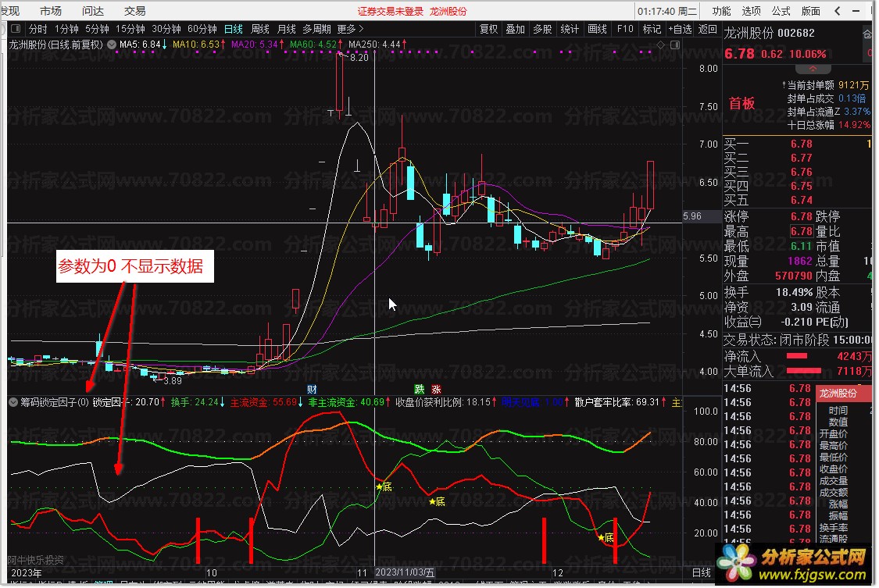Click the 证券交易未登录 login notice
This screenshot has height=588, width=879.
coord(391,11)
